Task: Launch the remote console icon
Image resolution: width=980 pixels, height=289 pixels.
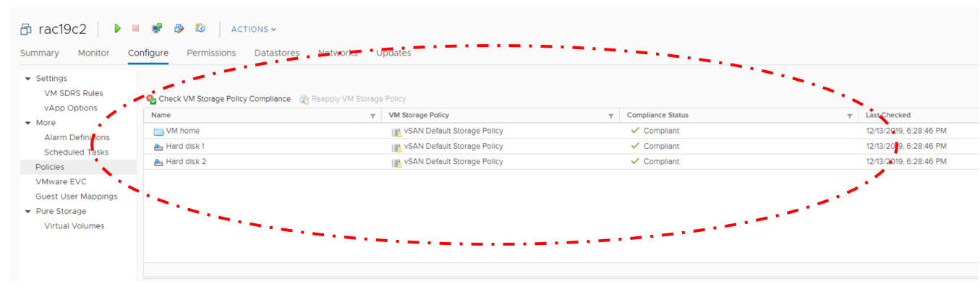Action: [157, 29]
